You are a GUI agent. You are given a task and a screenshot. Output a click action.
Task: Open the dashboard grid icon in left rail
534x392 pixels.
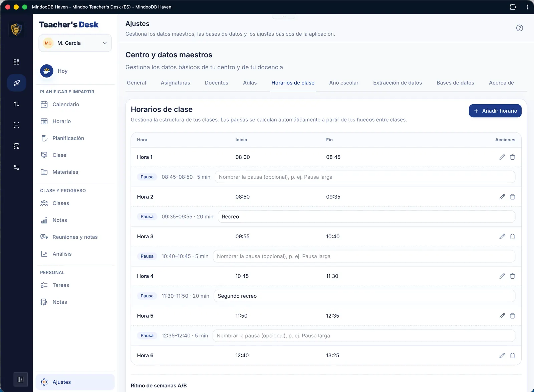pyautogui.click(x=16, y=62)
